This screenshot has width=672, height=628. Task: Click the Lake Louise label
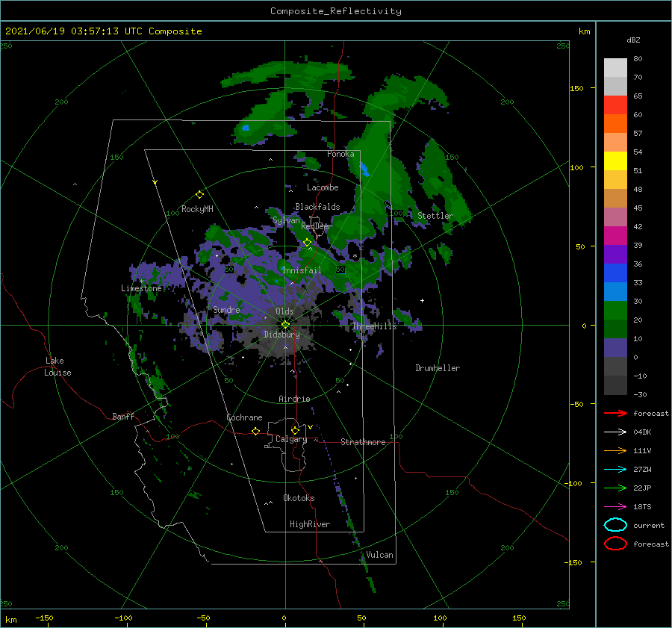pos(57,367)
